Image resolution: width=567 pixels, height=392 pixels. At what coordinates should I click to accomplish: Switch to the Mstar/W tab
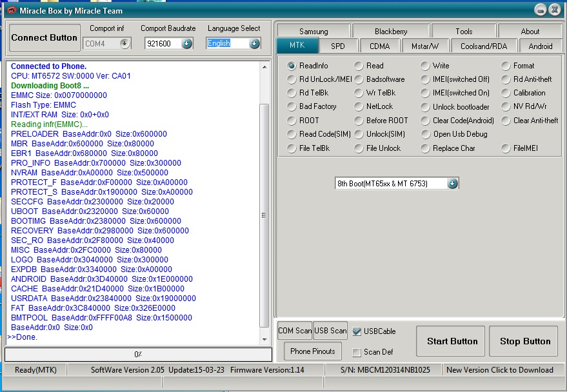point(425,46)
